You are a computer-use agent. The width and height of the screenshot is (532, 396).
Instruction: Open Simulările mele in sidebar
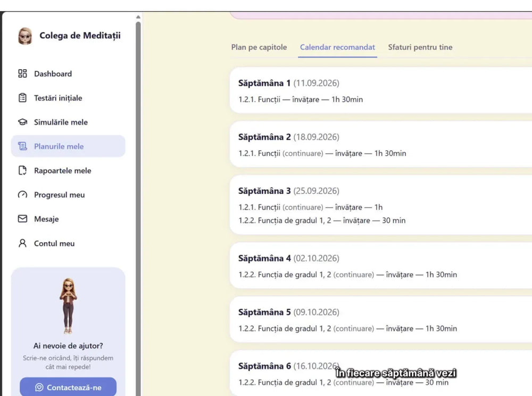pyautogui.click(x=68, y=122)
